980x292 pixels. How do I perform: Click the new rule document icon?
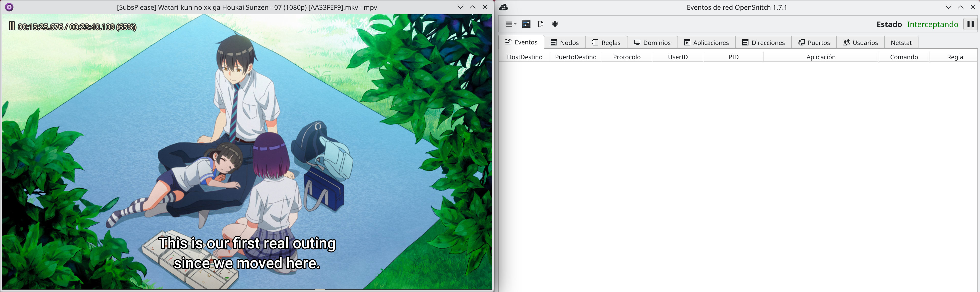(541, 24)
